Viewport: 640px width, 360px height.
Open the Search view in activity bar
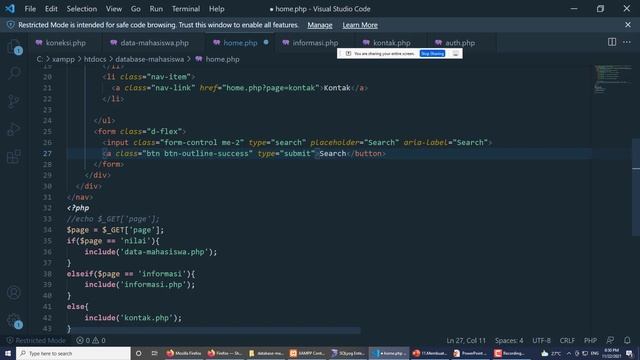coord(14,73)
